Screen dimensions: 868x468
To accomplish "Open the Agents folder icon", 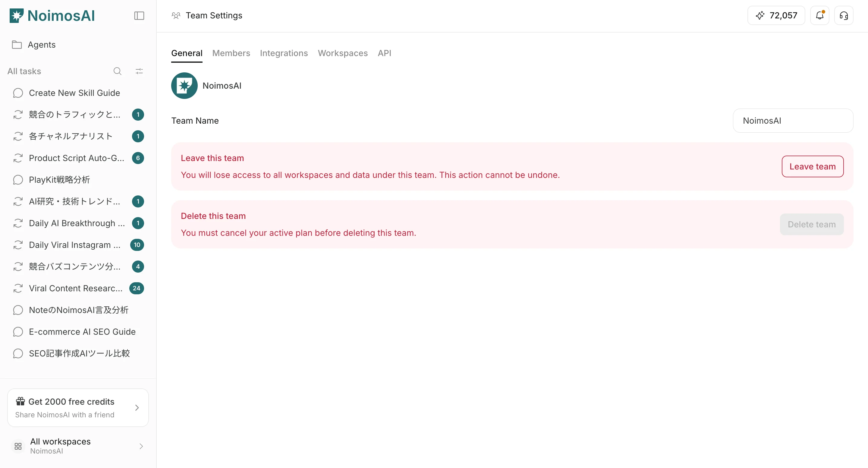I will (17, 45).
